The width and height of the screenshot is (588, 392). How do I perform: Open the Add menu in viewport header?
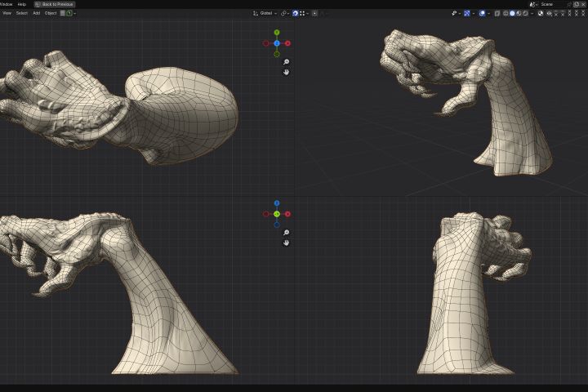37,13
